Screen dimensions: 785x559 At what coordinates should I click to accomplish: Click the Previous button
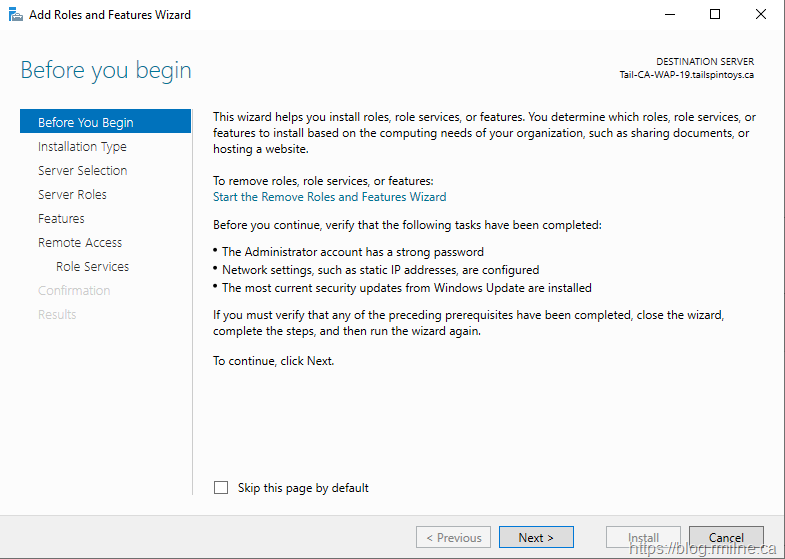tap(453, 537)
